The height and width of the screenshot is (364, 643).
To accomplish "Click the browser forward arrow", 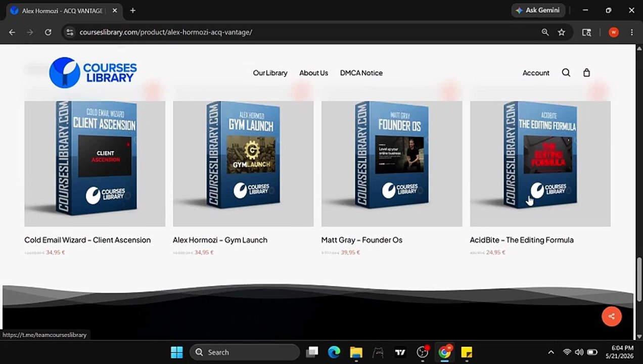I will click(30, 32).
